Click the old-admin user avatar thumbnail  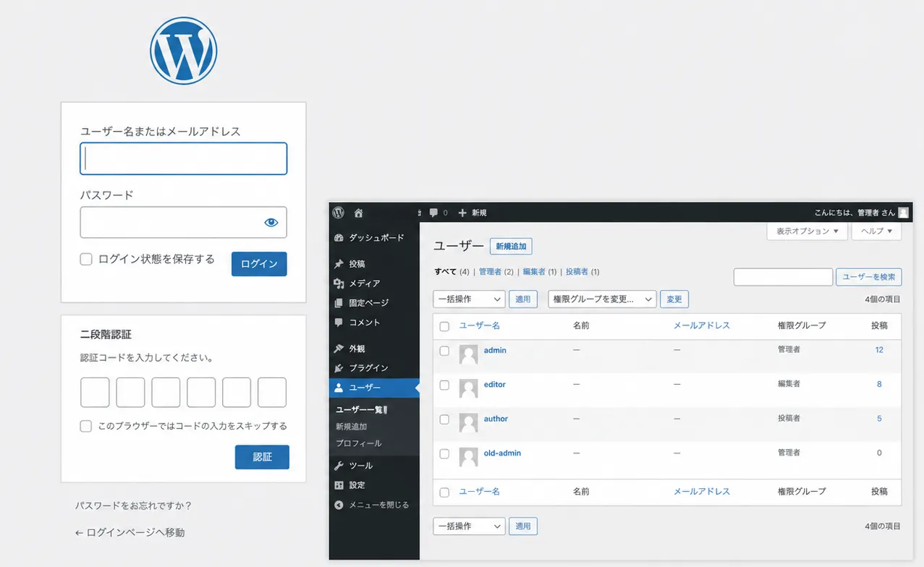click(468, 457)
